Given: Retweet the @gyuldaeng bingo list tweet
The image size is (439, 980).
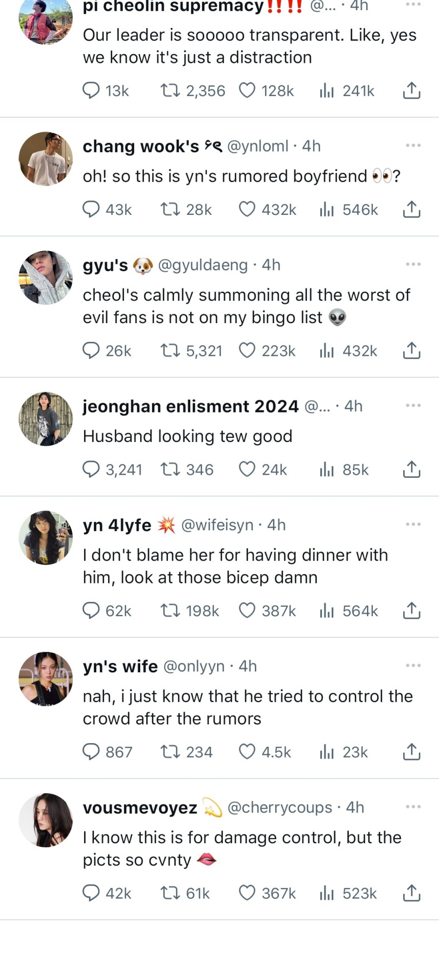Looking at the screenshot, I should [x=170, y=351].
